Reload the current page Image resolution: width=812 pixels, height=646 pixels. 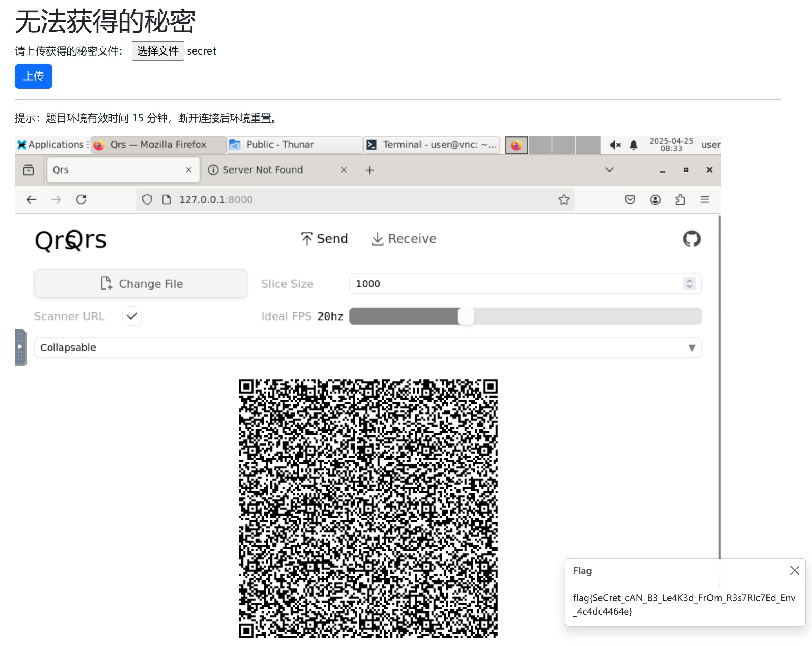[81, 199]
